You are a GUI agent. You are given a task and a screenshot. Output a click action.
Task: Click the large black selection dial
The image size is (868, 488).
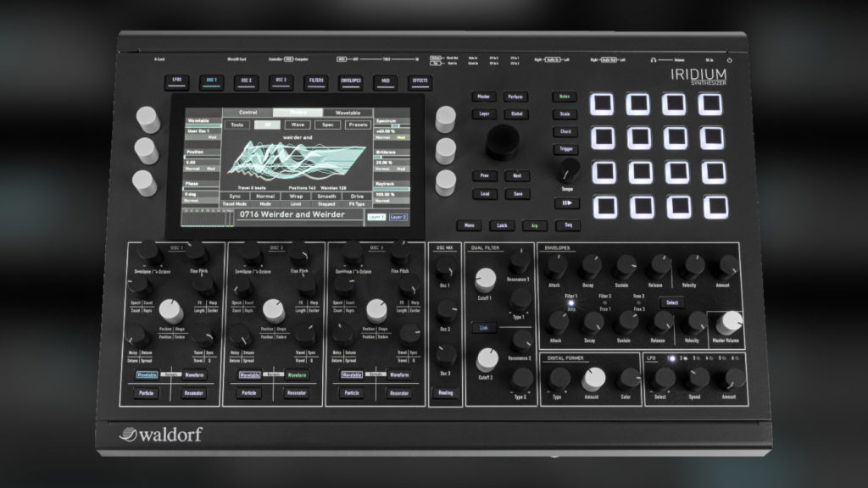click(503, 141)
